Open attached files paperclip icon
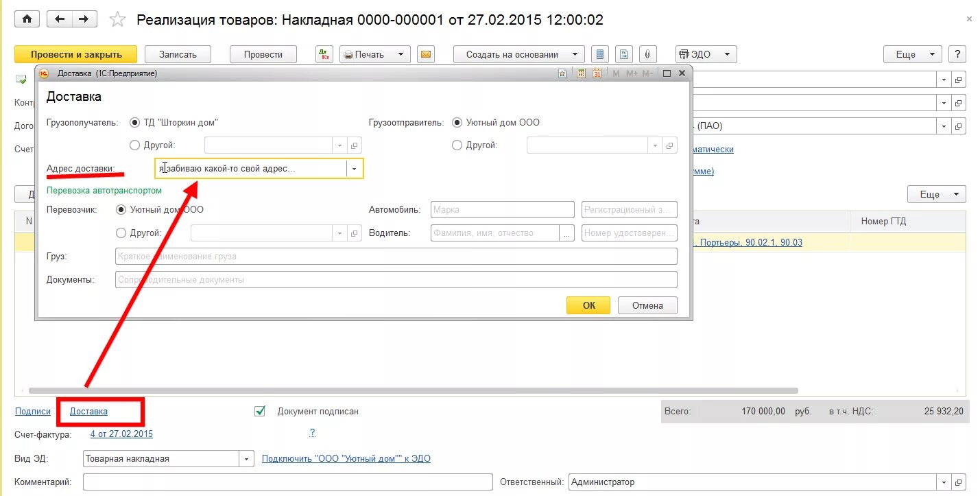Viewport: 980px width, 496px height. [647, 54]
